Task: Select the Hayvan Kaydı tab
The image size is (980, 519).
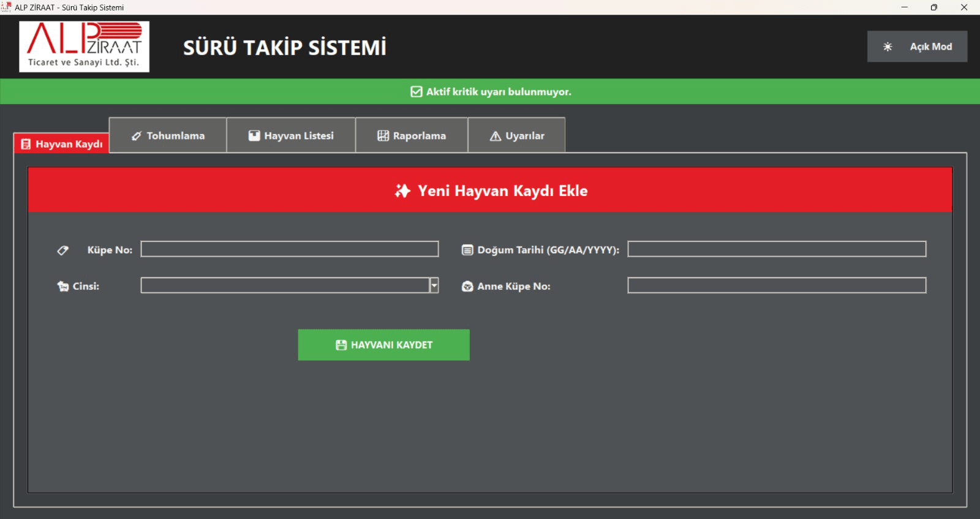Action: (x=62, y=144)
